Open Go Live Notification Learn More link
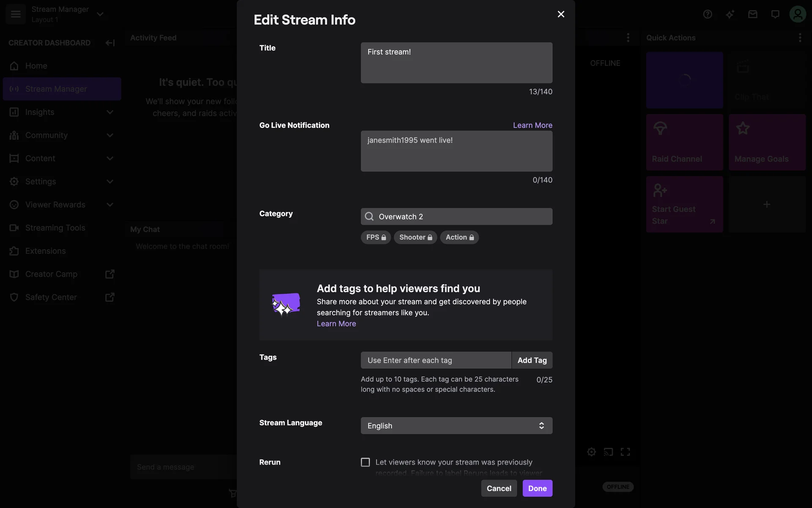812x508 pixels. (532, 125)
